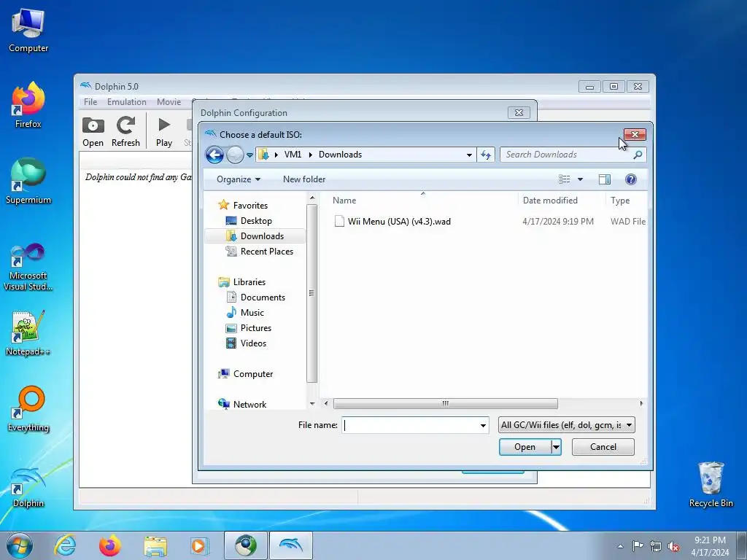Show the preview pane via toolbar icon
Viewport: 747px width, 560px height.
pyautogui.click(x=605, y=179)
